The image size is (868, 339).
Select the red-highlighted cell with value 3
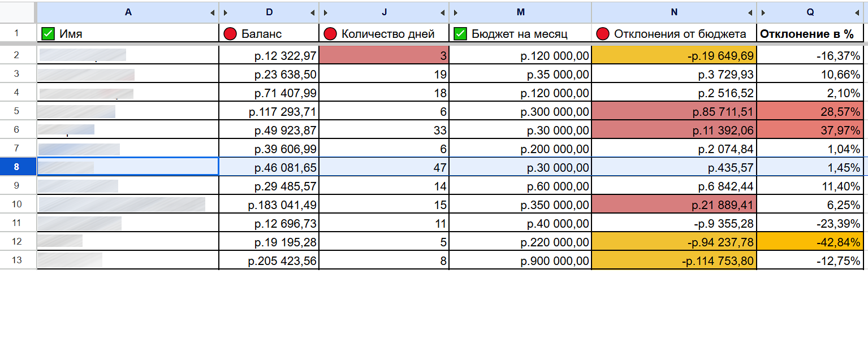point(384,55)
